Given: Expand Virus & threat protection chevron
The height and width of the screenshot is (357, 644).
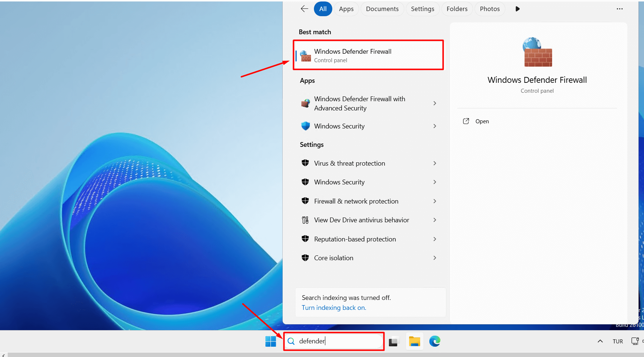Looking at the screenshot, I should (x=435, y=163).
